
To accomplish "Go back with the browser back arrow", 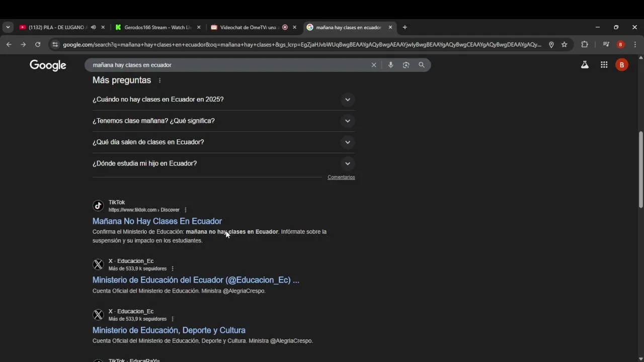I will point(9,45).
